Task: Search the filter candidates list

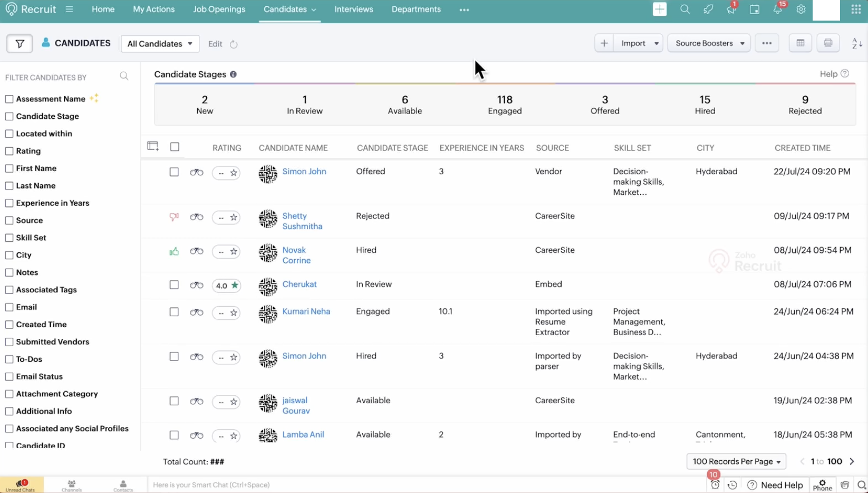Action: [124, 77]
